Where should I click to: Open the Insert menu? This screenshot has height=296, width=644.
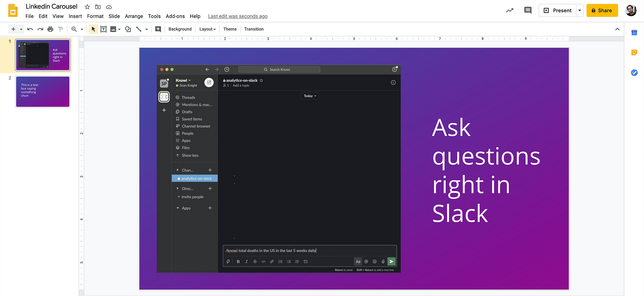(75, 16)
